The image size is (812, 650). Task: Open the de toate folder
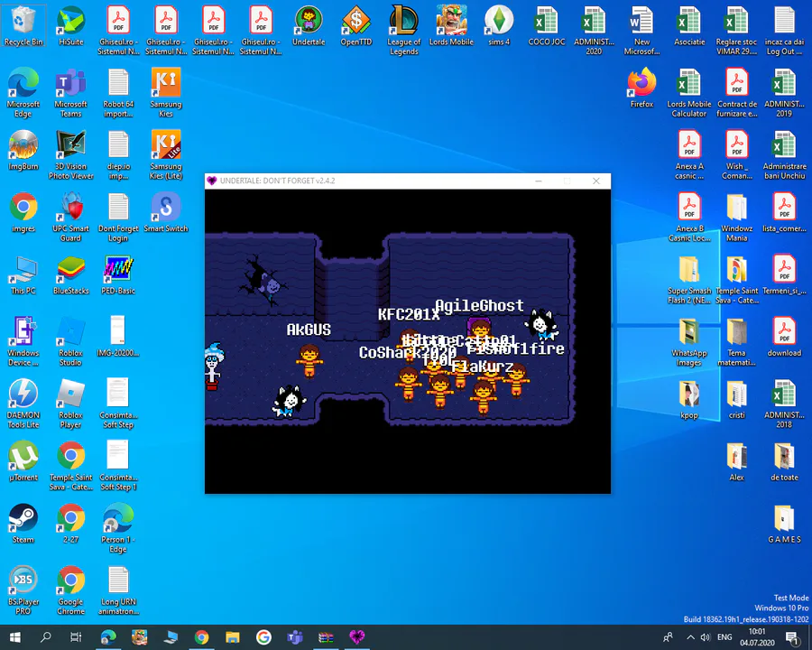[x=784, y=461]
